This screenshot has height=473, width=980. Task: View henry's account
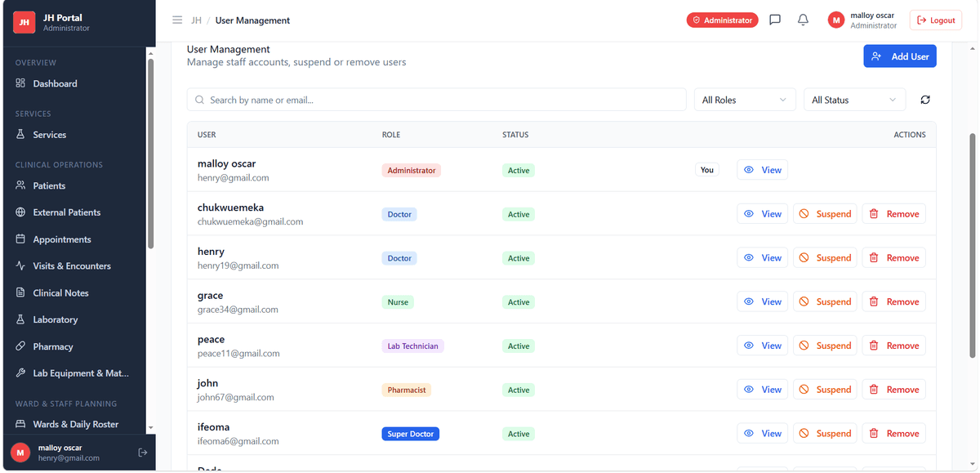point(763,257)
